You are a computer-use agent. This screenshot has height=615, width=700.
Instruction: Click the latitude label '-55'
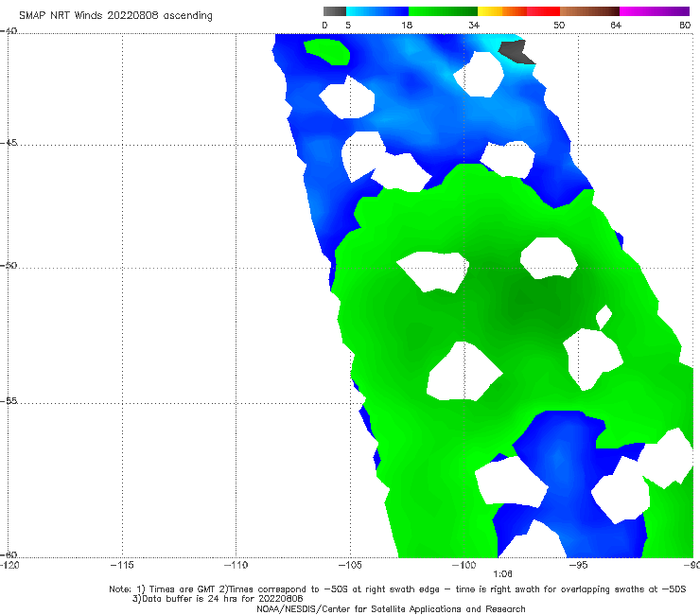[9, 400]
